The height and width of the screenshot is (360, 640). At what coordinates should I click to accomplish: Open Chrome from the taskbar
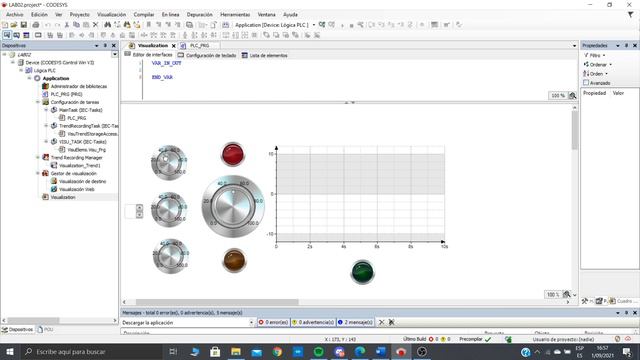pyautogui.click(x=277, y=351)
